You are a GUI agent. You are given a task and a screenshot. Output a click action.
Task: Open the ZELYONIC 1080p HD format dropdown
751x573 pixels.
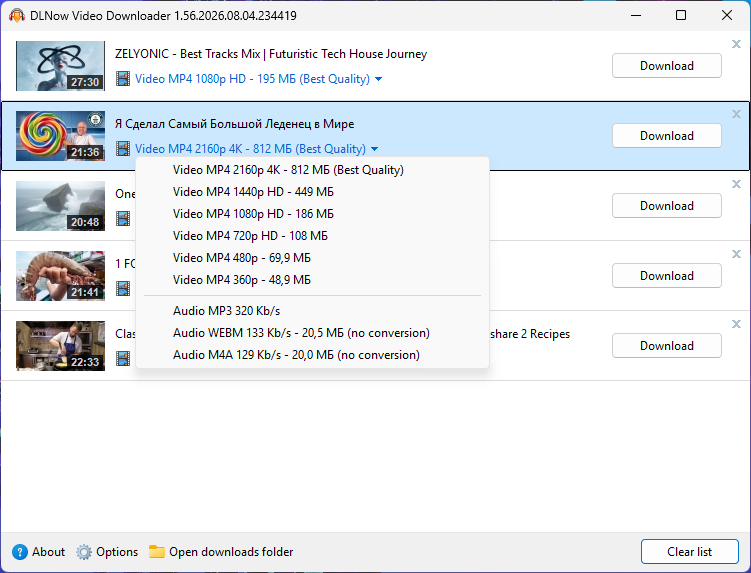tap(378, 79)
